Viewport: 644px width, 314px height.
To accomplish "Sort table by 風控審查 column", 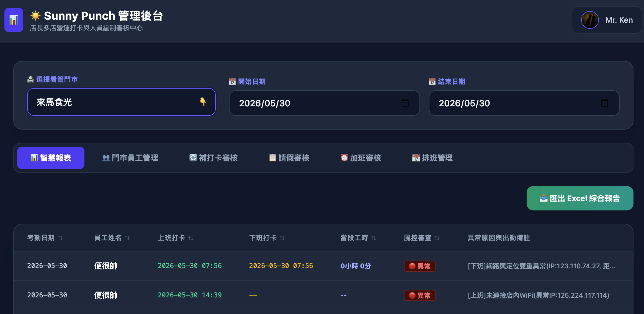I will (x=422, y=238).
